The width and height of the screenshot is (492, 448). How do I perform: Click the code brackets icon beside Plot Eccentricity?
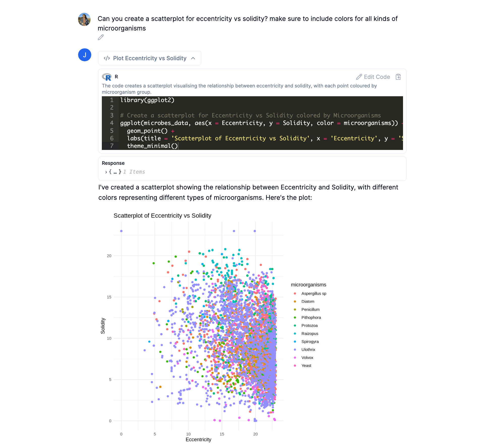[x=107, y=58]
